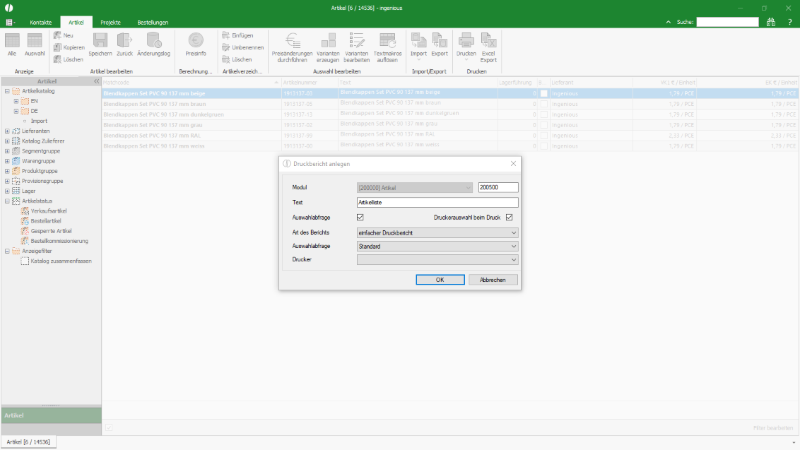Screen dimensions: 800x450
Task: Click the Artikel navigation bar button
Action: (51, 416)
